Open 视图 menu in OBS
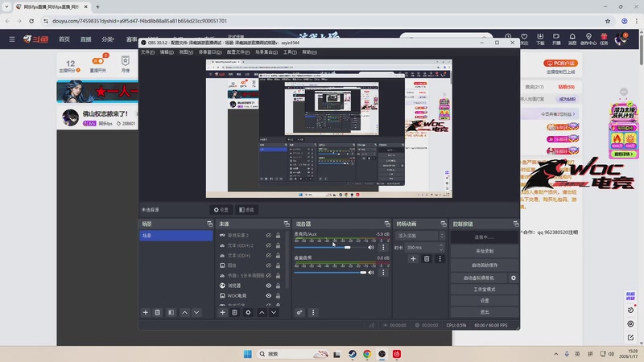The width and height of the screenshot is (644, 362). (x=186, y=52)
